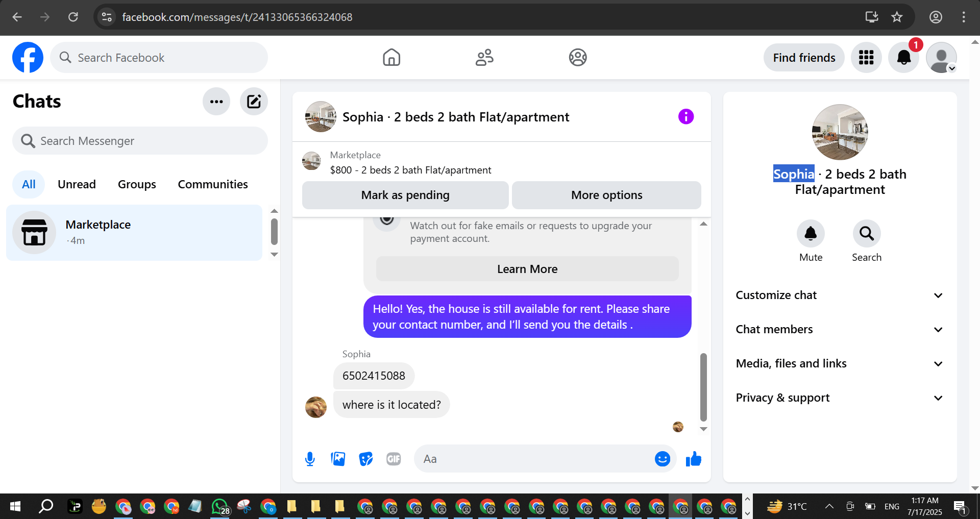Click the browser address bar URL

tap(237, 17)
